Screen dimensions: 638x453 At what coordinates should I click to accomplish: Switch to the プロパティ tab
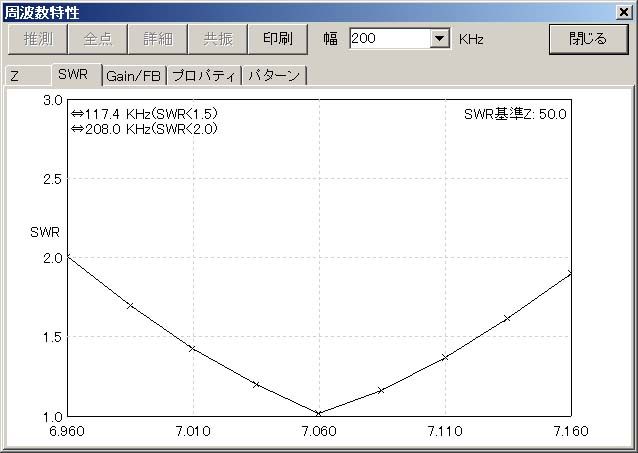tap(204, 76)
